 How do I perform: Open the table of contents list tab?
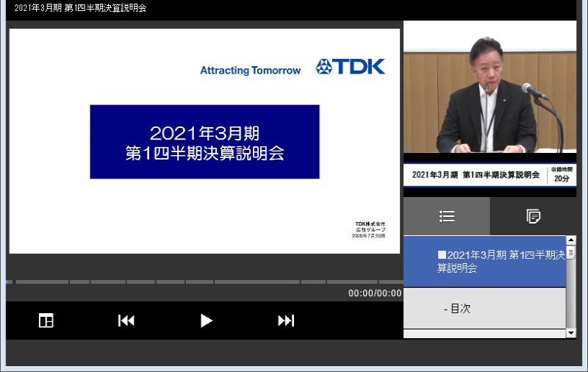click(447, 216)
